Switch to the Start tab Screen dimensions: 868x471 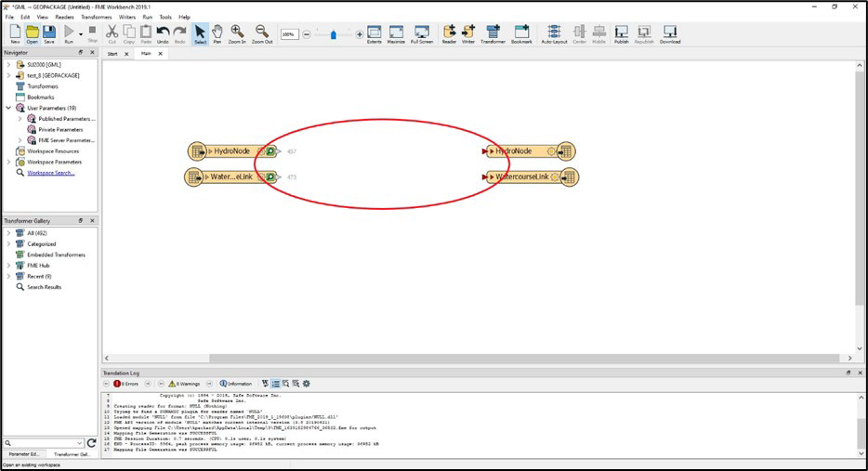pyautogui.click(x=112, y=54)
